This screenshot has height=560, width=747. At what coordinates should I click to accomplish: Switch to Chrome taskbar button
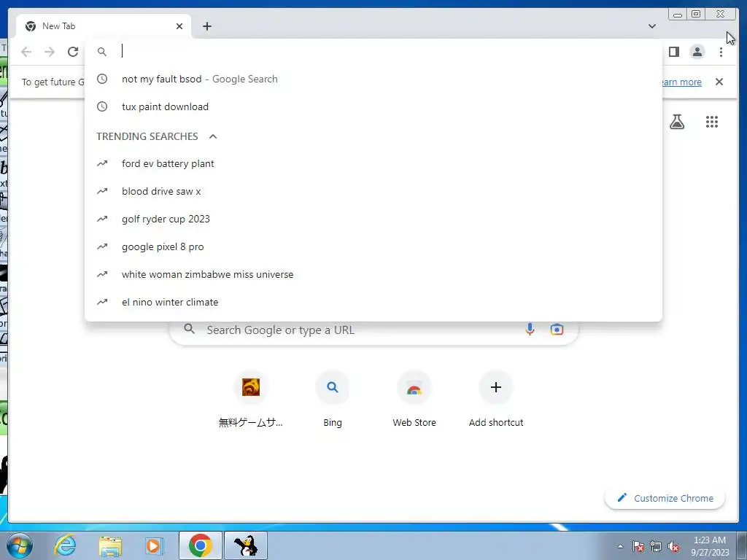pyautogui.click(x=201, y=545)
